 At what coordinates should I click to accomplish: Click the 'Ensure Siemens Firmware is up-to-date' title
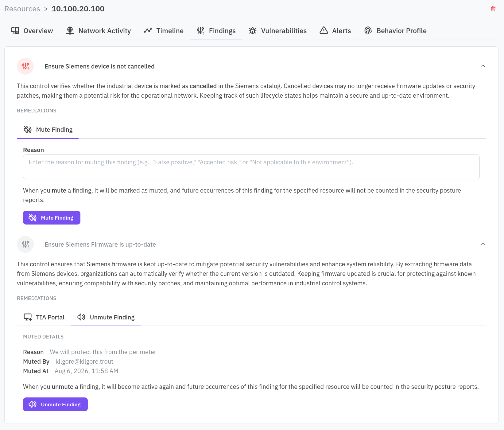pos(100,244)
